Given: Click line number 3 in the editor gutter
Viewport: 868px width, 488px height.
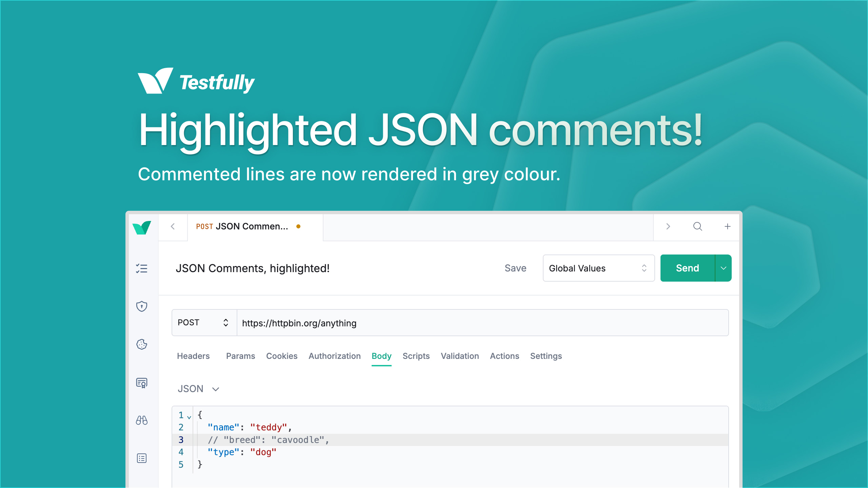Looking at the screenshot, I should pos(181,440).
